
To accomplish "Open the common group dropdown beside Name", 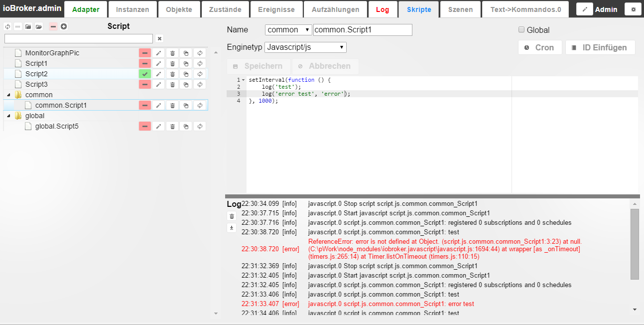I will tap(288, 30).
